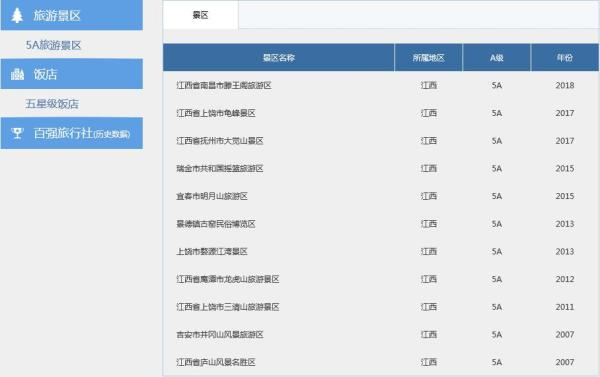This screenshot has height=377, width=600.
Task: Click year 2017 in 龟峰景区 row
Action: coord(565,113)
